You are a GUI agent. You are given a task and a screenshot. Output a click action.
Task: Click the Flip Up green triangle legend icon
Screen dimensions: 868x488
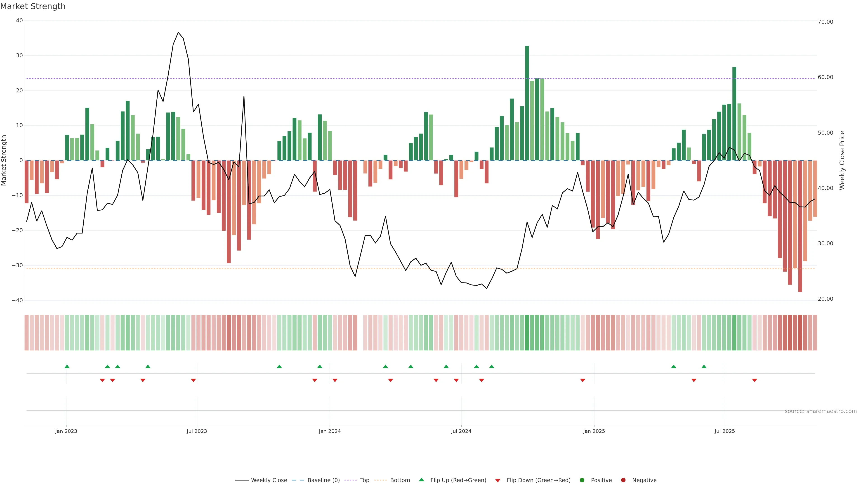(x=421, y=480)
